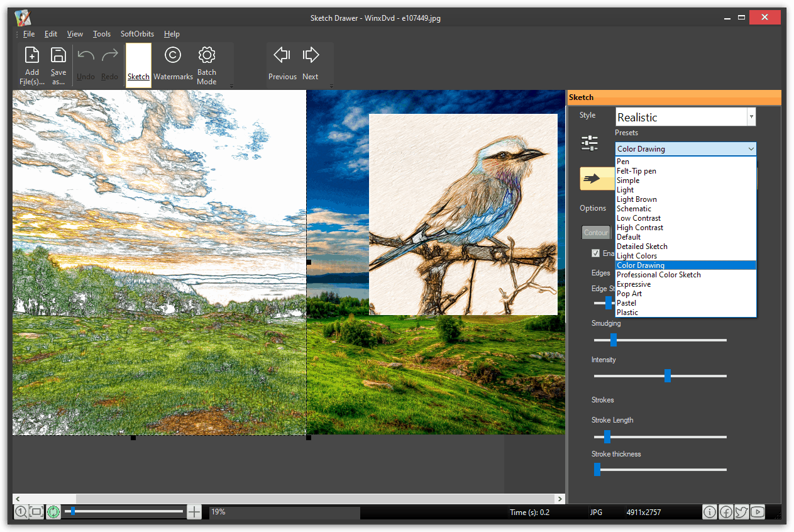Choose the Professional Color Sketch preset
This screenshot has width=794, height=532.
(x=658, y=275)
